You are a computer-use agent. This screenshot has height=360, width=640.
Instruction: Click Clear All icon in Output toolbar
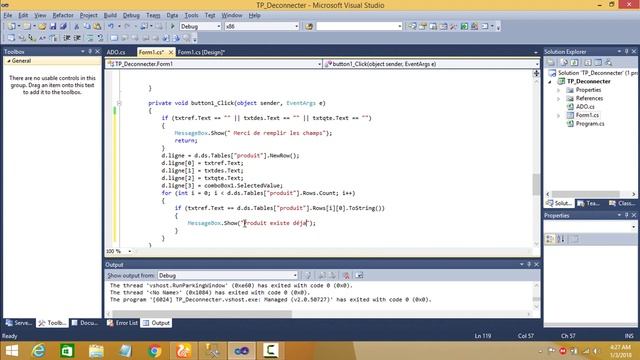(x=346, y=276)
